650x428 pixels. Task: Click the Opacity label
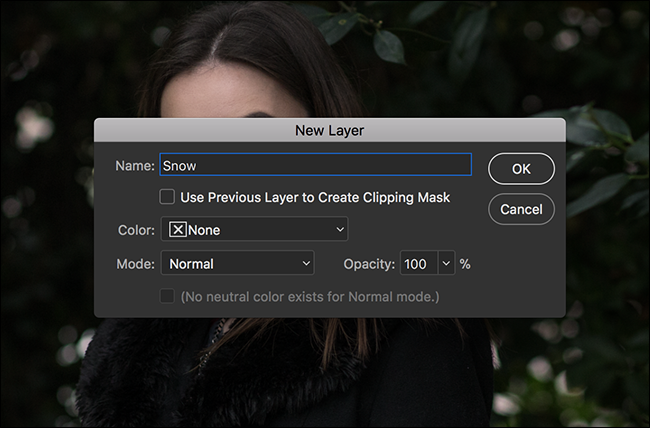369,264
